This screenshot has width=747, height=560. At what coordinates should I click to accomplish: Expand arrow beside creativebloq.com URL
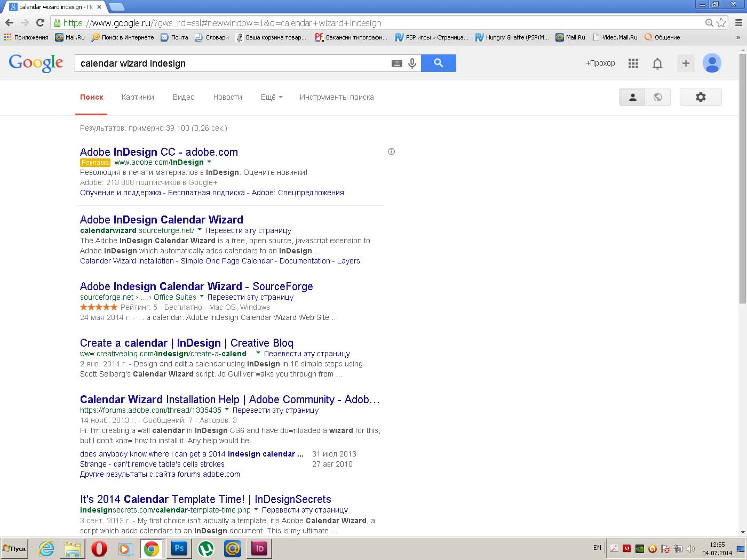[x=258, y=353]
